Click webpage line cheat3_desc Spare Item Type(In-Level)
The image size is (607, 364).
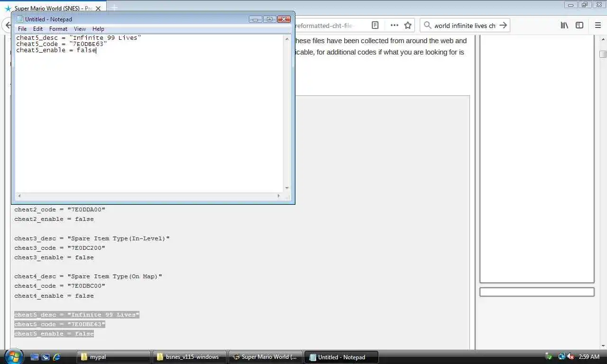(92, 238)
